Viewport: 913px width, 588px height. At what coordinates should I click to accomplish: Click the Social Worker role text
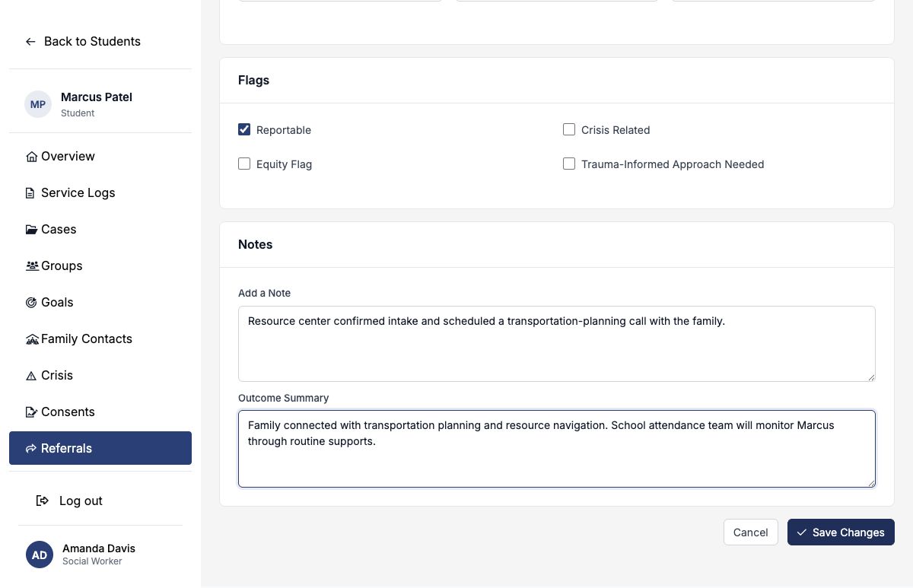click(x=92, y=561)
